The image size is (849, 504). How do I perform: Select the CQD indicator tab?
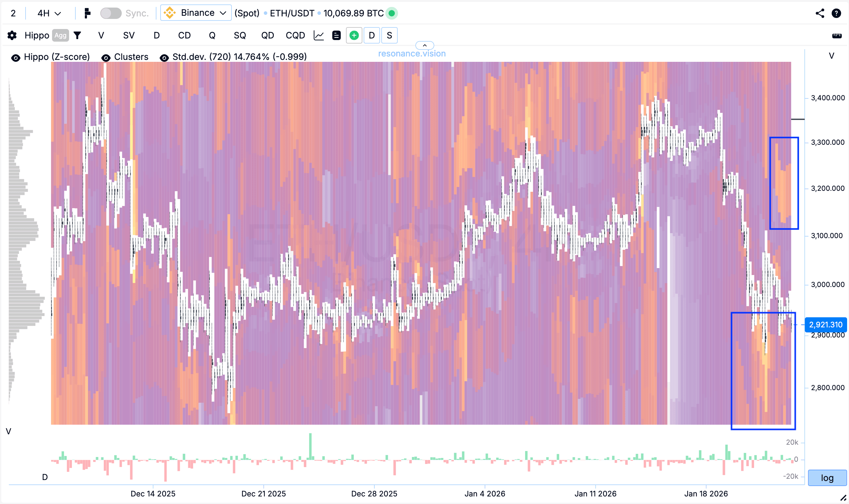295,35
